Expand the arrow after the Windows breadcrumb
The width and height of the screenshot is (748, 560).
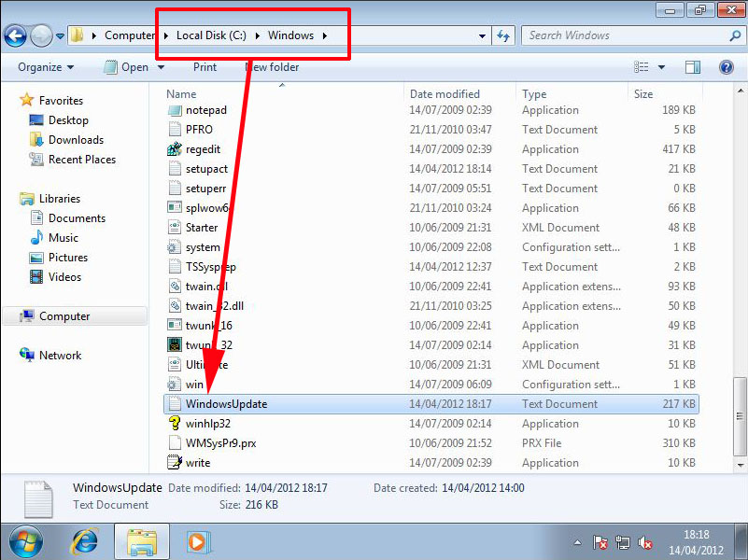click(x=325, y=35)
